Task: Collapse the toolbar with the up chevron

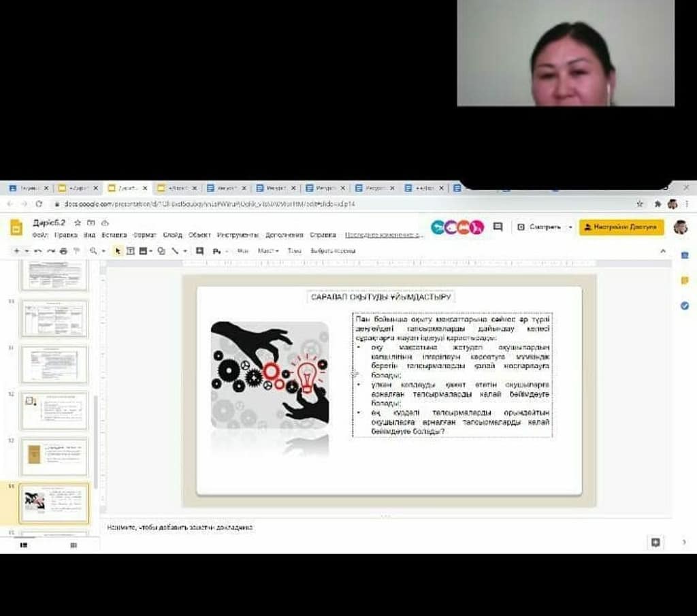Action: (663, 251)
